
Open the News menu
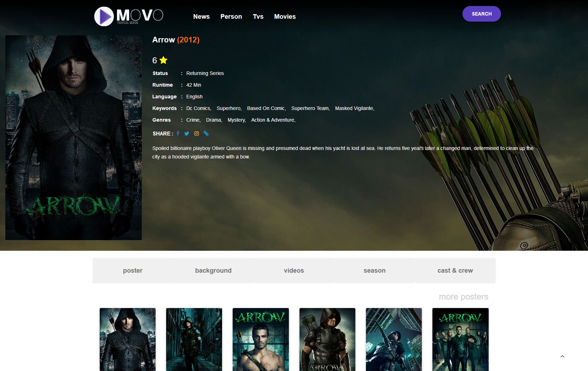202,17
